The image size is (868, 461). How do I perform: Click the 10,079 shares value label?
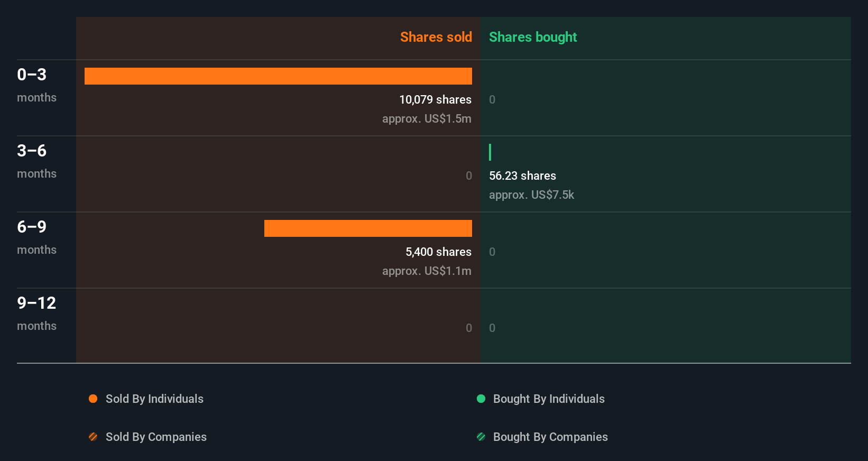(x=435, y=99)
